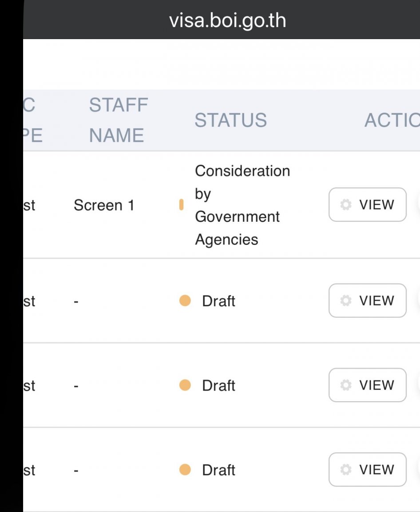Tap the visa.boi.go.th address bar
Viewport: 420px width, 512px height.
pyautogui.click(x=227, y=20)
